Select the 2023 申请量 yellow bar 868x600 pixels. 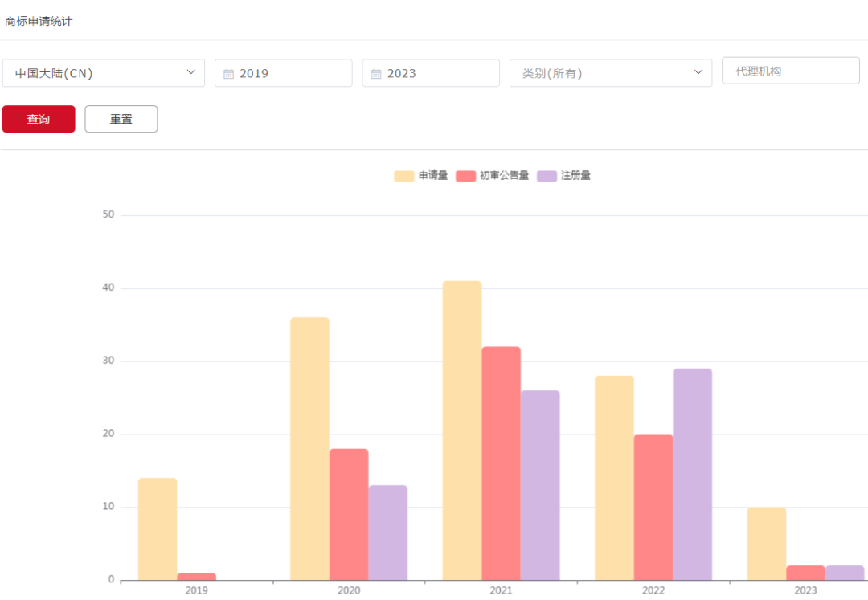[x=766, y=543]
